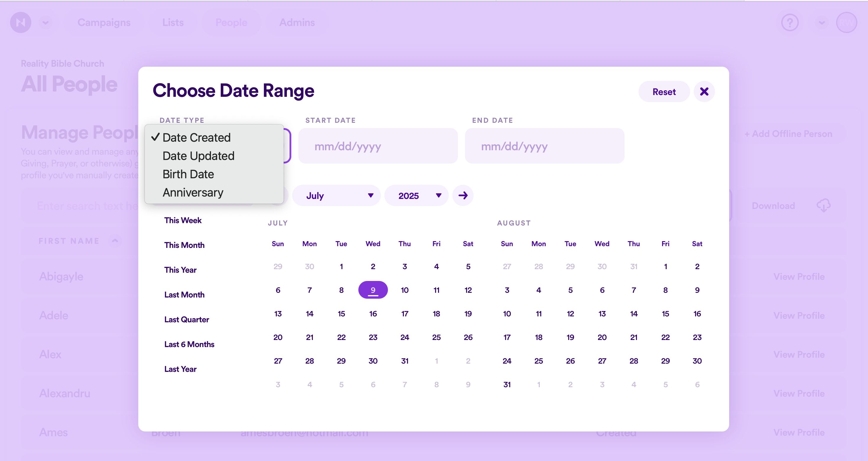Go to next month with arrow
This screenshot has width=868, height=461.
point(463,195)
